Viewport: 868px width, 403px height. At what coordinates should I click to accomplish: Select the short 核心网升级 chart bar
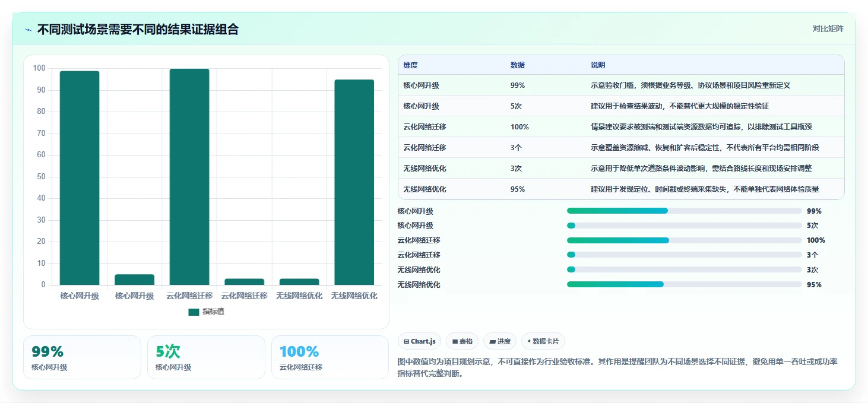(x=135, y=280)
